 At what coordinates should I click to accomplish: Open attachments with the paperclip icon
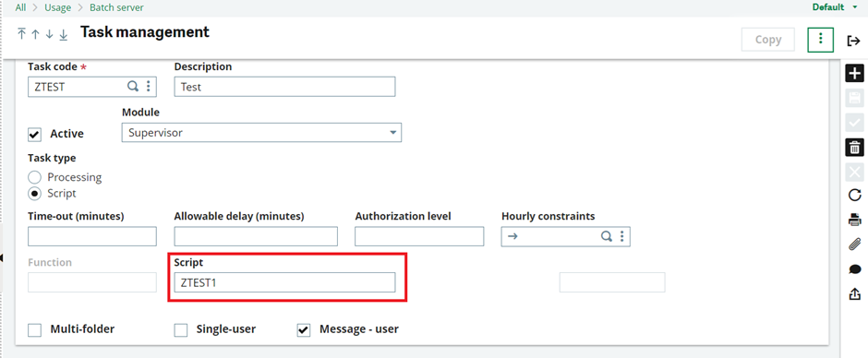(855, 244)
